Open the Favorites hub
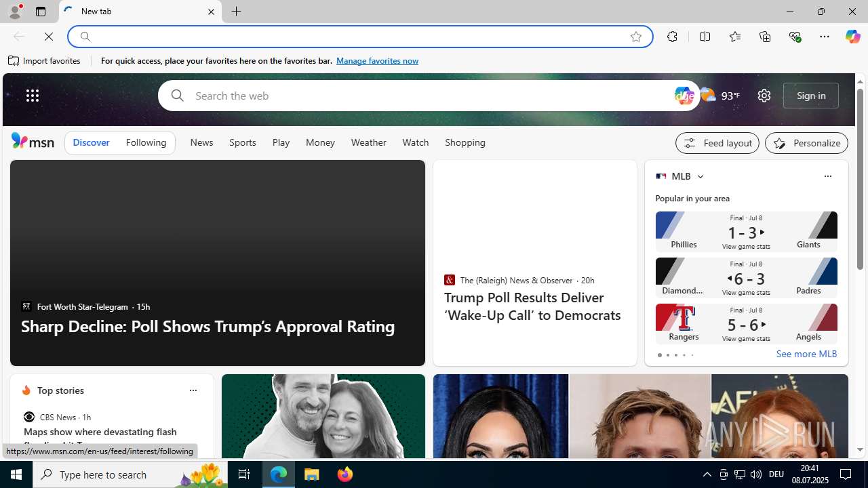 click(x=734, y=37)
